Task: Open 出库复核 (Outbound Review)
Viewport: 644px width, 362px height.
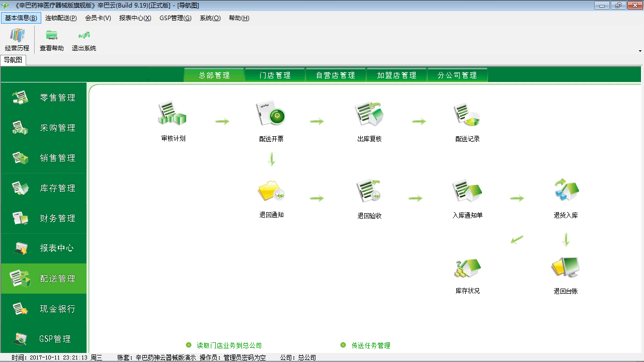Action: coord(369,116)
